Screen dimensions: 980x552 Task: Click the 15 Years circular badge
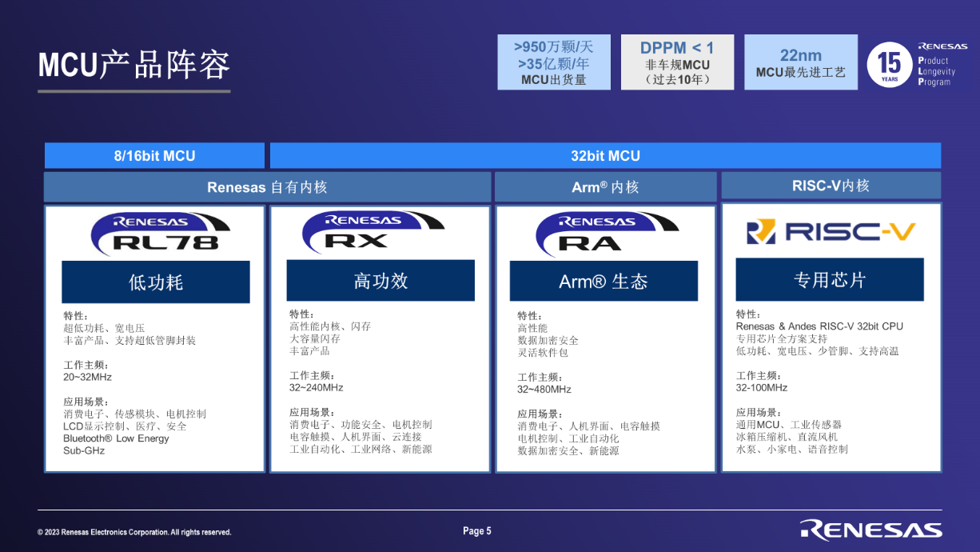coord(890,65)
